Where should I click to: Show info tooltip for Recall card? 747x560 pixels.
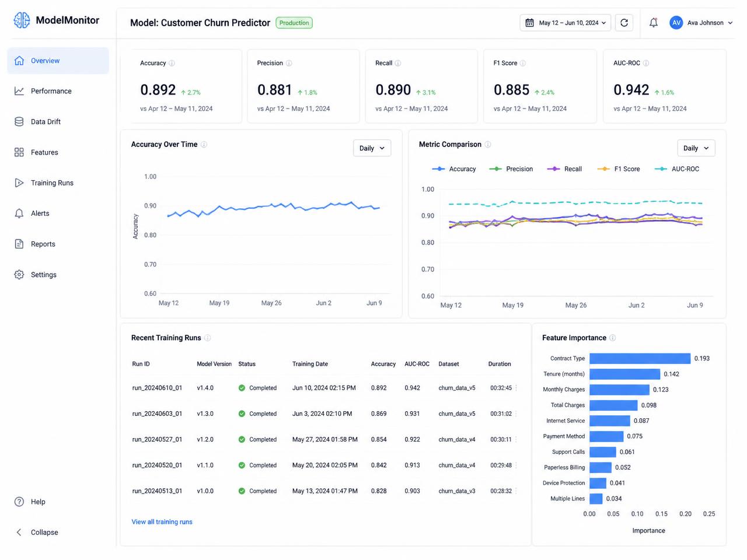(x=398, y=63)
